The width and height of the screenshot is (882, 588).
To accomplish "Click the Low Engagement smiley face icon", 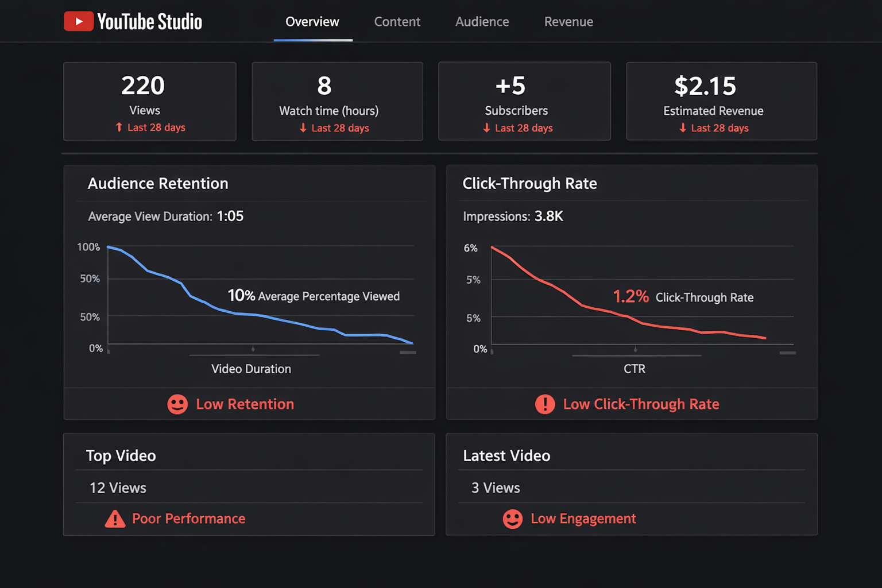I will coord(512,519).
